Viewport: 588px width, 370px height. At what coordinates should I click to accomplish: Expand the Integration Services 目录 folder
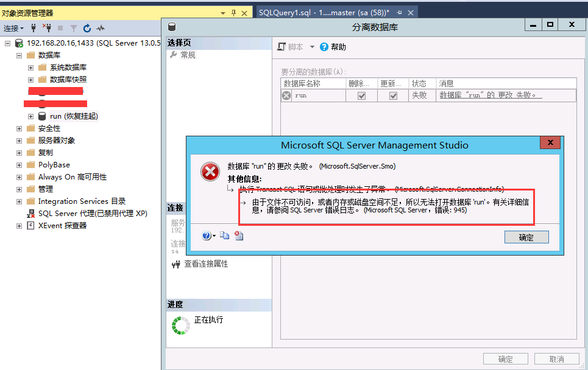pyautogui.click(x=19, y=201)
